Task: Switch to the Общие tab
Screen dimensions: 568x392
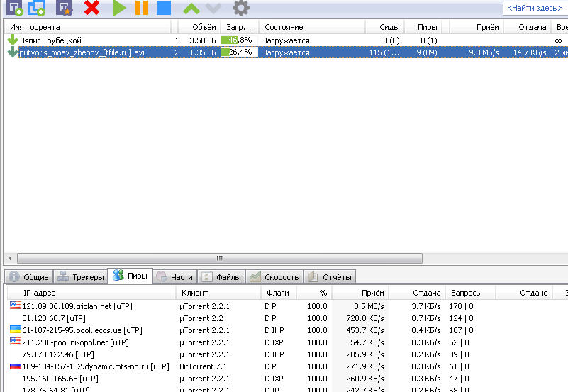Action: point(28,277)
